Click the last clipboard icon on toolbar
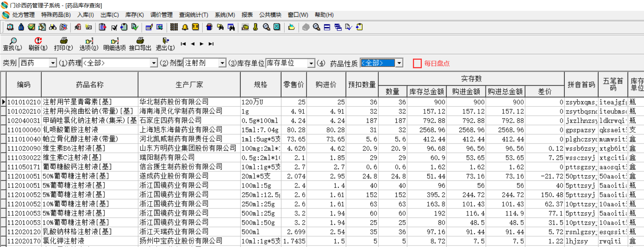644x247 pixels. 359,27
